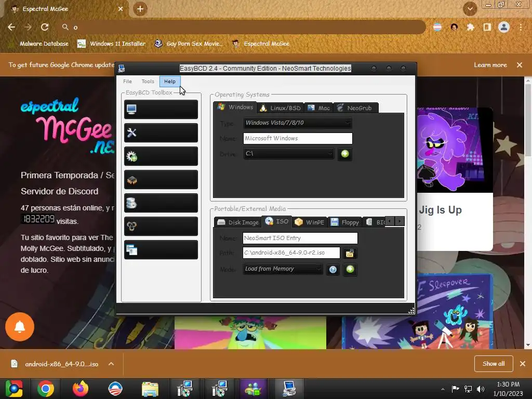The width and height of the screenshot is (532, 399).
Task: Add ISO entry with green plus button
Action: point(350,270)
